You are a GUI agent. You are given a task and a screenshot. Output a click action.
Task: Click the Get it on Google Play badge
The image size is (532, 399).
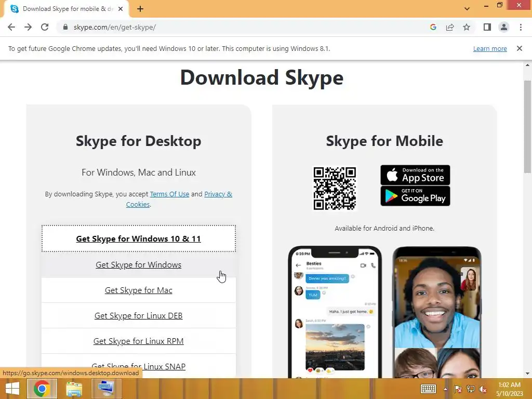[x=415, y=196]
